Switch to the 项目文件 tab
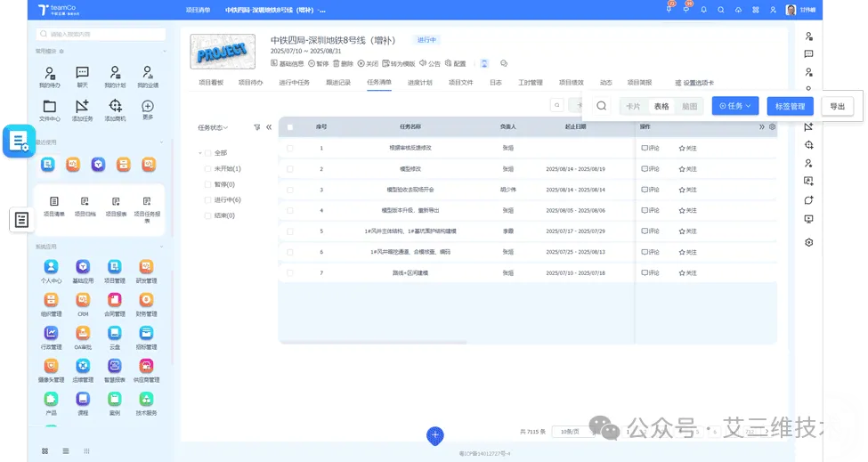Image resolution: width=868 pixels, height=462 pixels. coord(460,83)
